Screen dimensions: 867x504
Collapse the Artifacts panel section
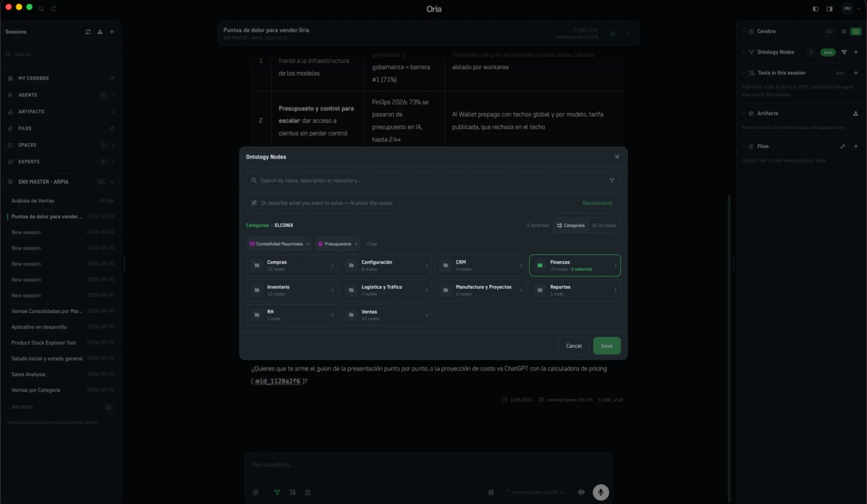coord(743,114)
